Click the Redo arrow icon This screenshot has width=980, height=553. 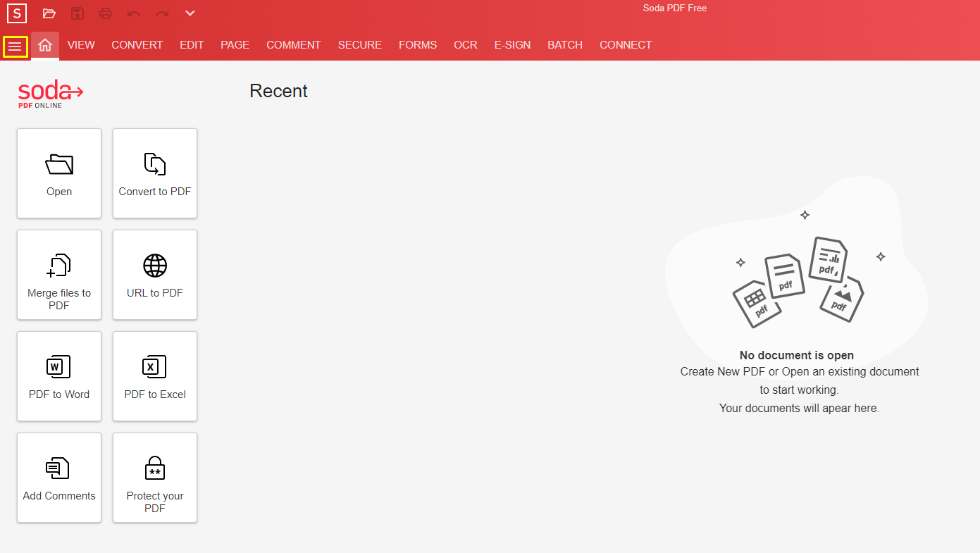[161, 13]
